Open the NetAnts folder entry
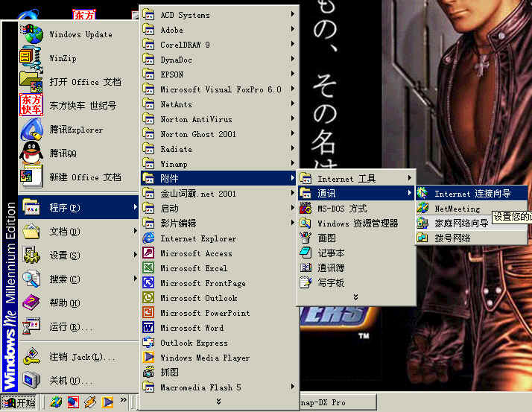 click(219, 104)
